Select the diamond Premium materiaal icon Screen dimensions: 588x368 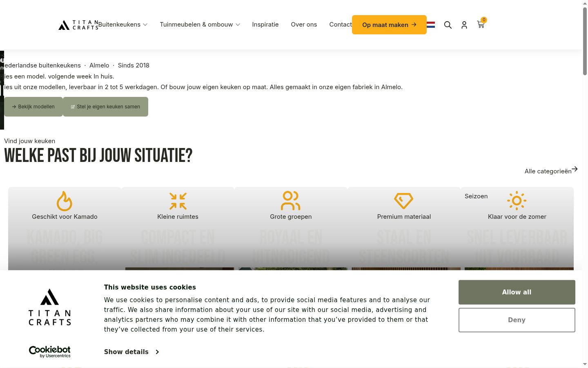(x=404, y=201)
